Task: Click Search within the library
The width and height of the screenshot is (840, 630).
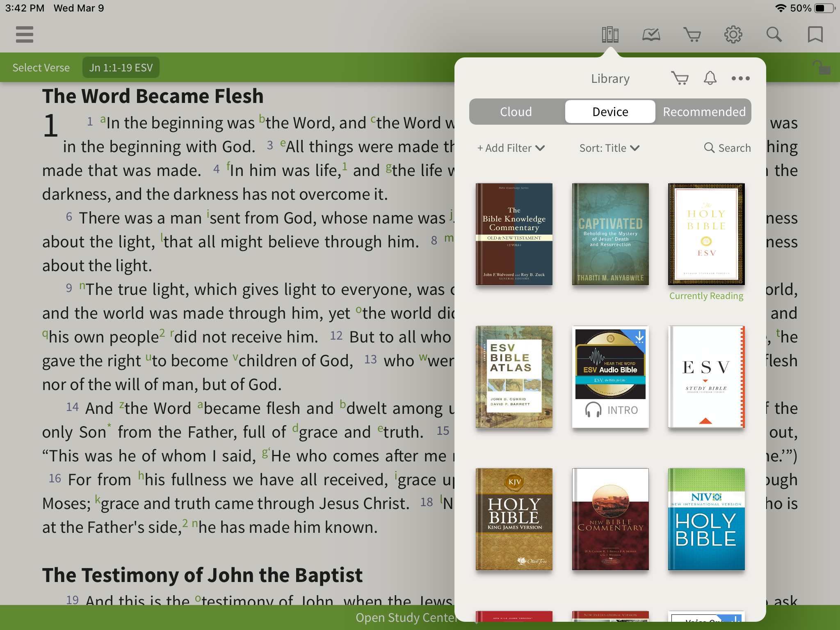Action: (727, 148)
